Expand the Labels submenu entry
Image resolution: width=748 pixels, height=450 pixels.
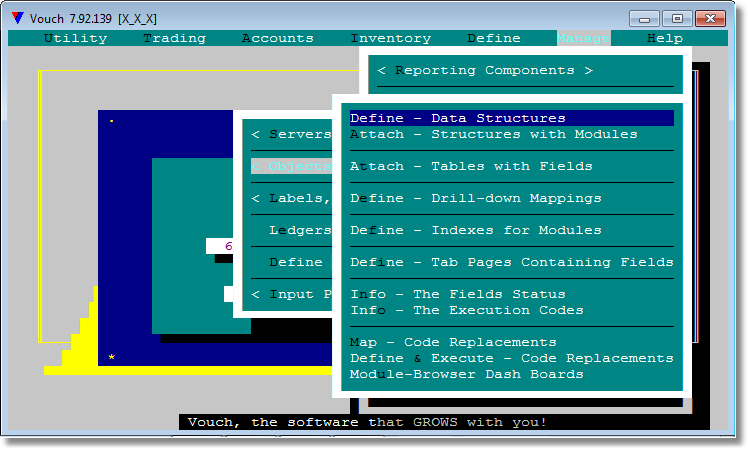[x=291, y=198]
